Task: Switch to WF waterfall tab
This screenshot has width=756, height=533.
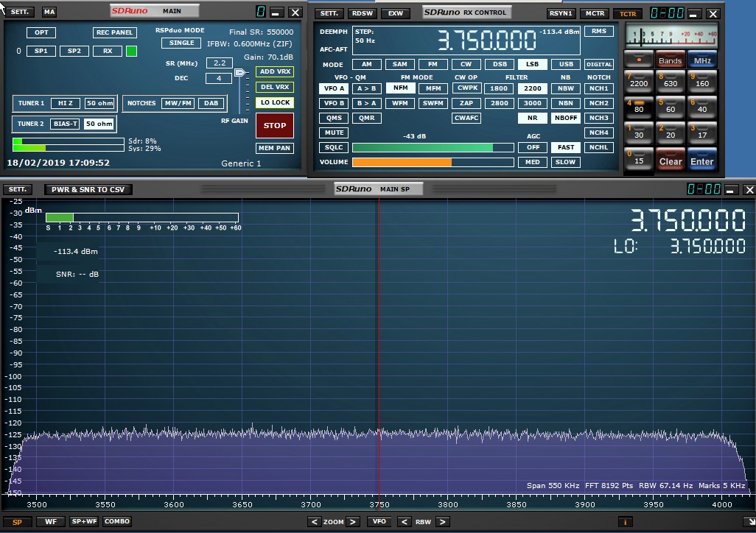Action: pyautogui.click(x=51, y=521)
